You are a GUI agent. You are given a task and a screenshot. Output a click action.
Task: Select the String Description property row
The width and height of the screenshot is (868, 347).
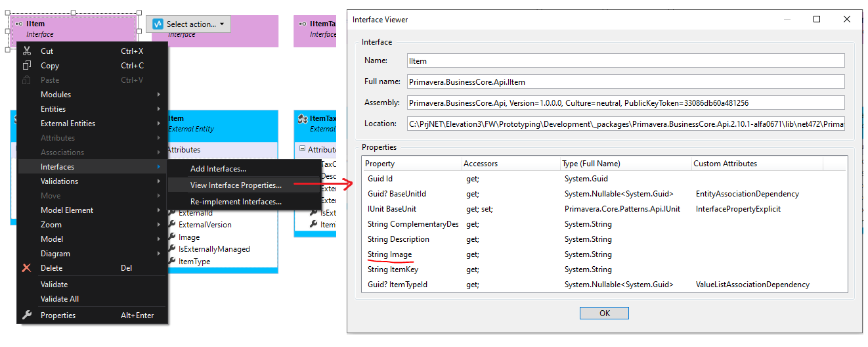[x=604, y=239]
